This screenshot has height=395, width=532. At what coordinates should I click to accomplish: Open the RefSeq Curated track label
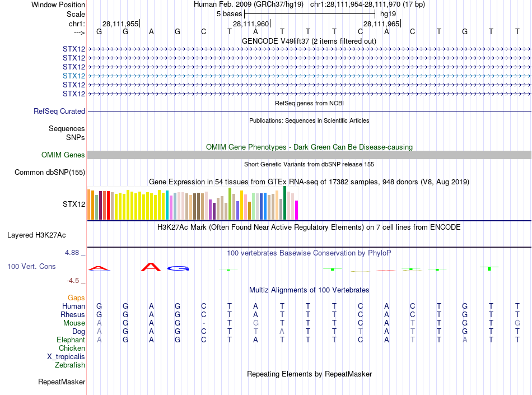pos(59,111)
